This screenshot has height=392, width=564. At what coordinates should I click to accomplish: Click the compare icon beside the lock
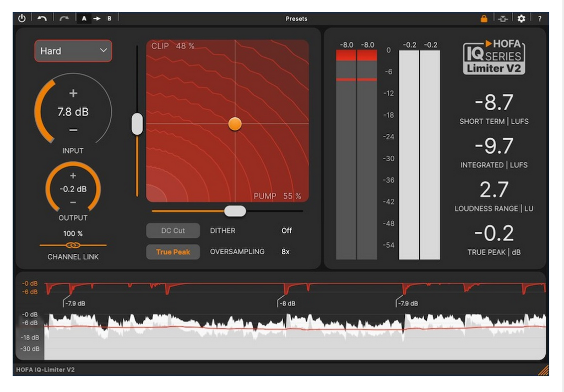pos(503,19)
